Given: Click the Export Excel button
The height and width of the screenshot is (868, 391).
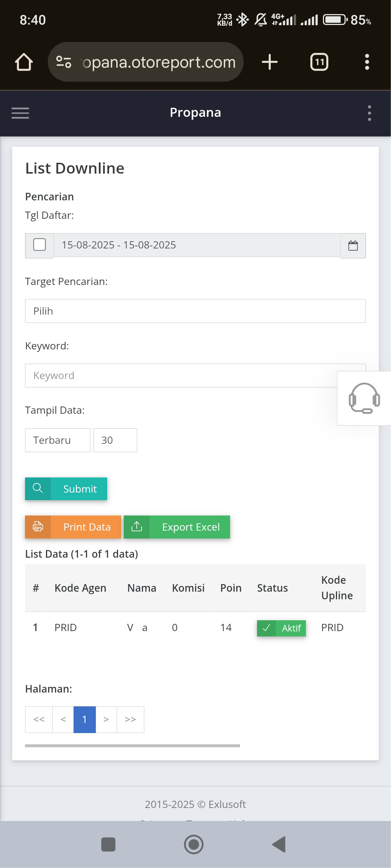Looking at the screenshot, I should point(177,527).
